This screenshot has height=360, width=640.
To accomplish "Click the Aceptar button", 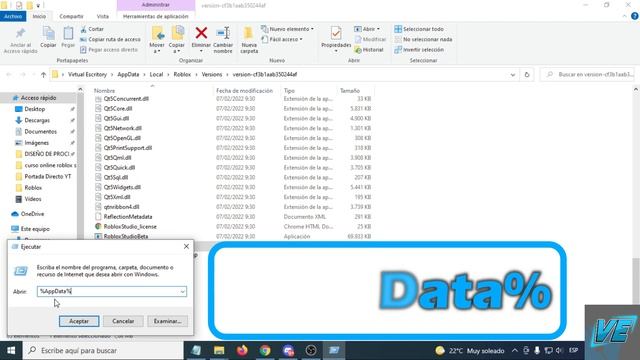I will click(79, 321).
